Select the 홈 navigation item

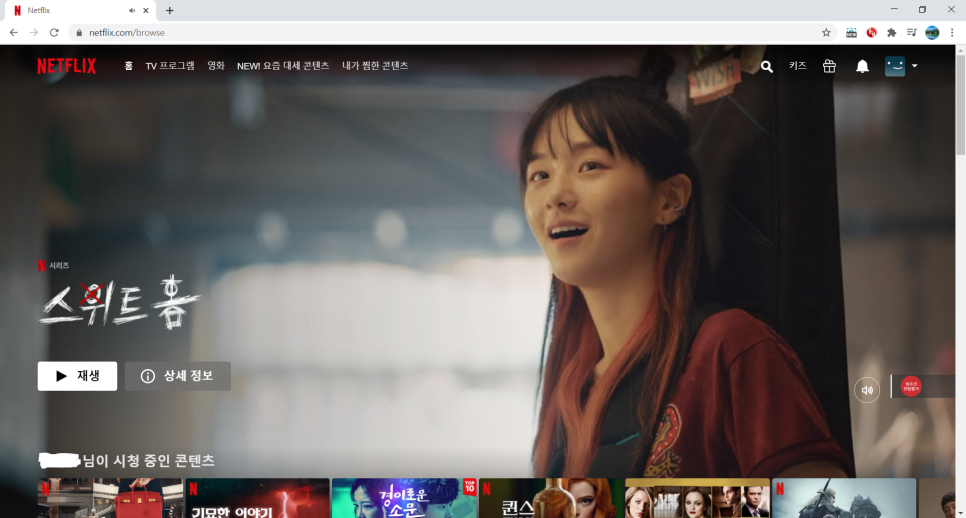128,66
